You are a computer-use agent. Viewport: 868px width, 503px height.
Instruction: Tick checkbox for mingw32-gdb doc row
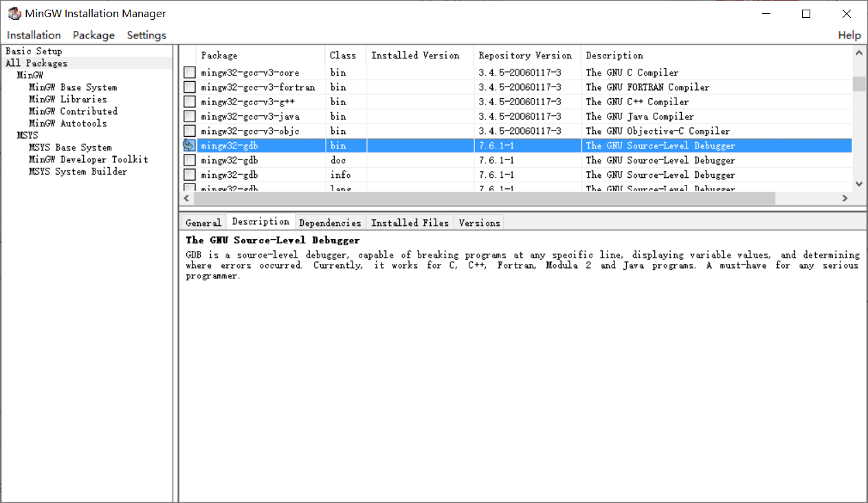pyautogui.click(x=189, y=160)
